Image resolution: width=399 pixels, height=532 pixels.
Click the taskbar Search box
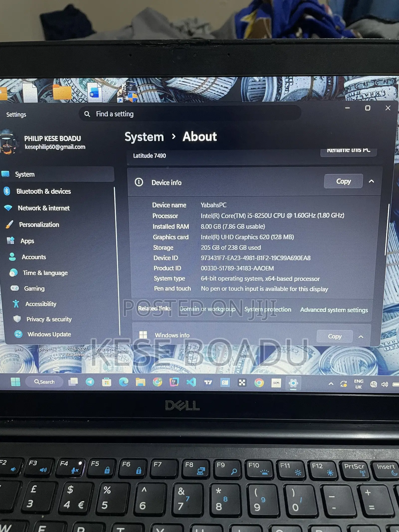coord(44,382)
